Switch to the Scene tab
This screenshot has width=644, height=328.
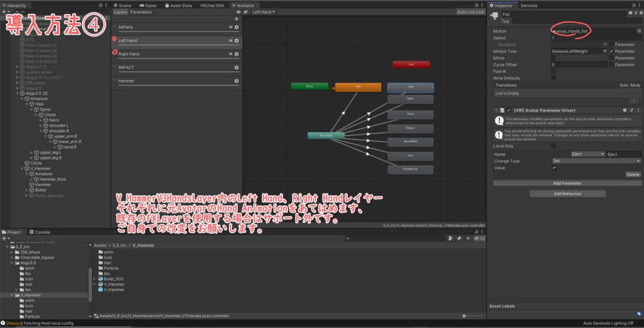[123, 5]
